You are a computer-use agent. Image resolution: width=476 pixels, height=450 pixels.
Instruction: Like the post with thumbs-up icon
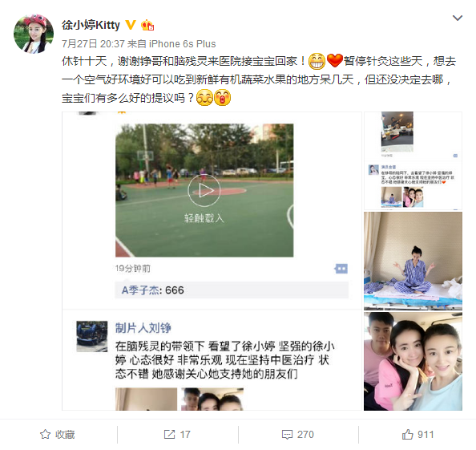(407, 434)
